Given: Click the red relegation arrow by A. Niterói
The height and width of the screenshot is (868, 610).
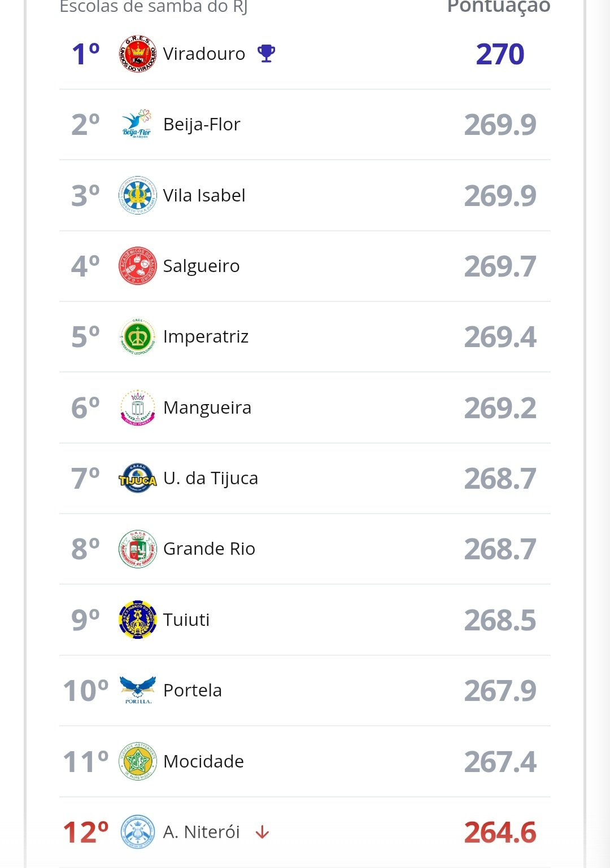Looking at the screenshot, I should coord(262,832).
